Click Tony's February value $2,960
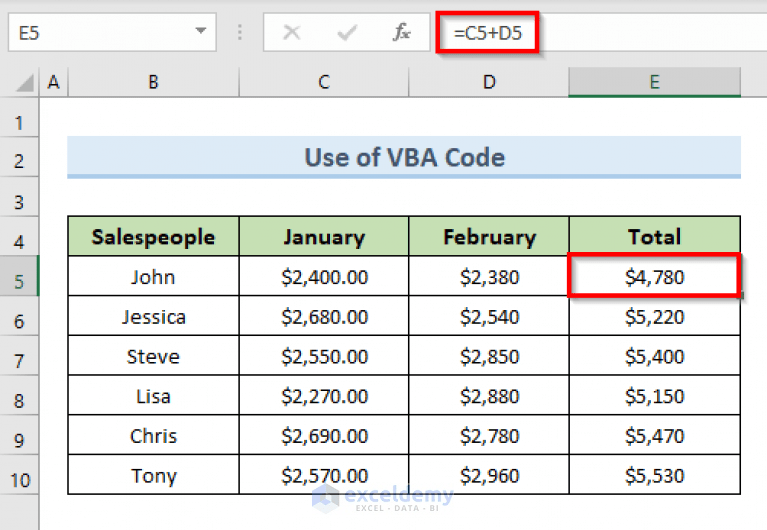The image size is (767, 530). tap(489, 475)
